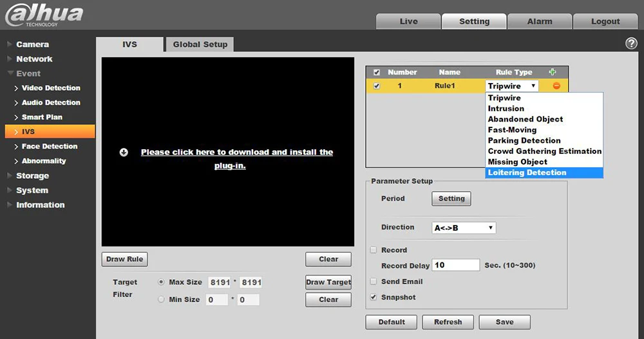Click the Max Size height field showing 8191
The image size is (644, 339).
pos(251,282)
